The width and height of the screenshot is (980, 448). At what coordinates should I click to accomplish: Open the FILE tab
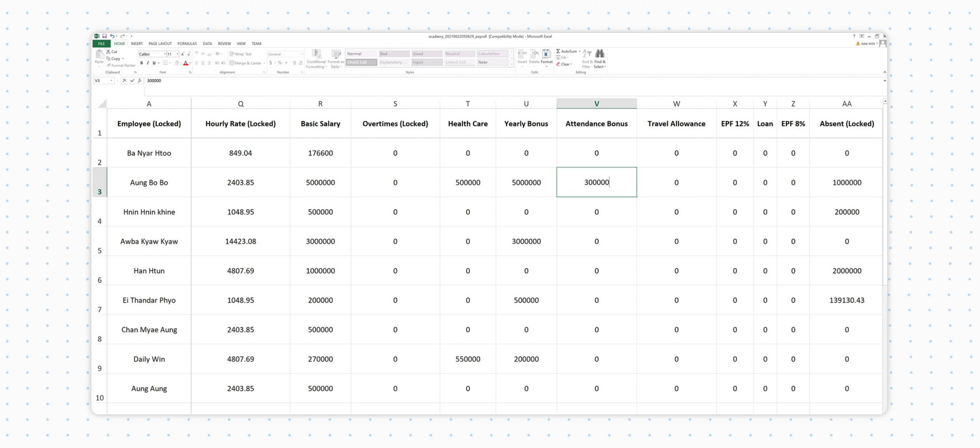101,44
